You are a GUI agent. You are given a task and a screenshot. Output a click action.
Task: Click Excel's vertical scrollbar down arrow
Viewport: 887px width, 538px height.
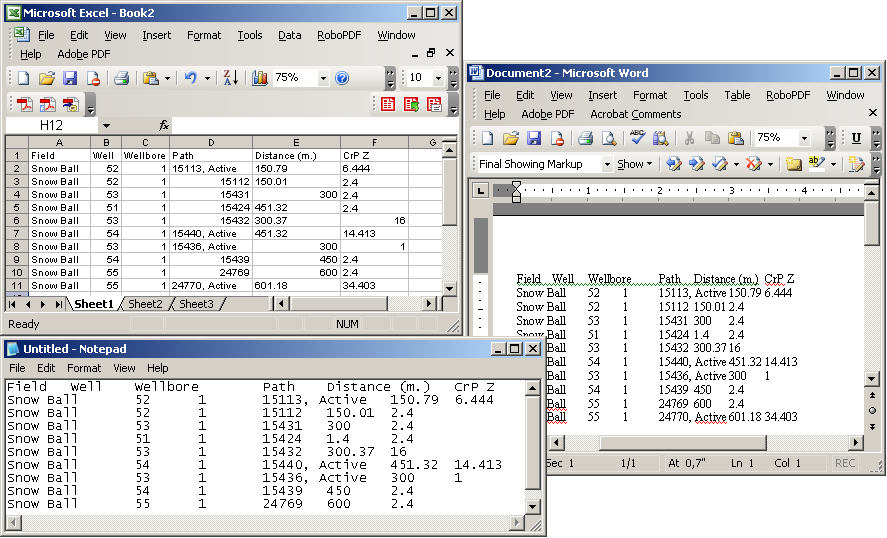(450, 289)
